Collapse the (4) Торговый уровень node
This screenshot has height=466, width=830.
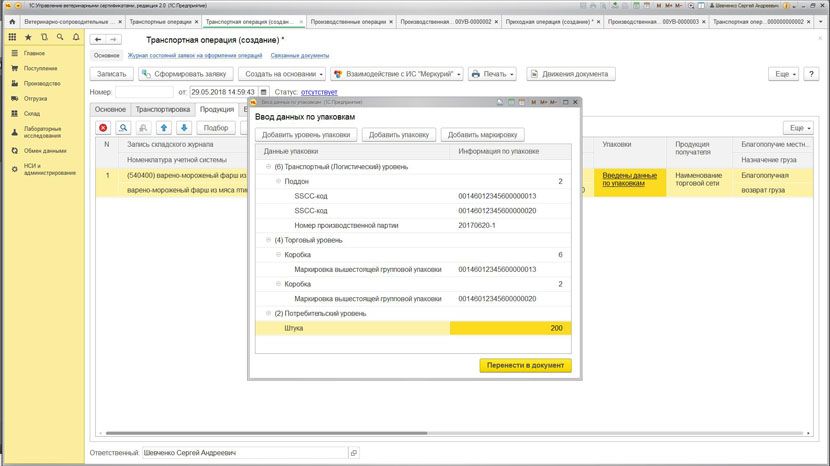pos(268,240)
